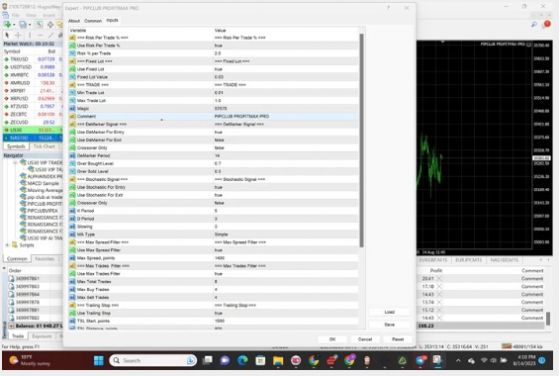The height and width of the screenshot is (376, 560).
Task: Toggle Use Stochastic For Exit value
Action: coord(219,195)
